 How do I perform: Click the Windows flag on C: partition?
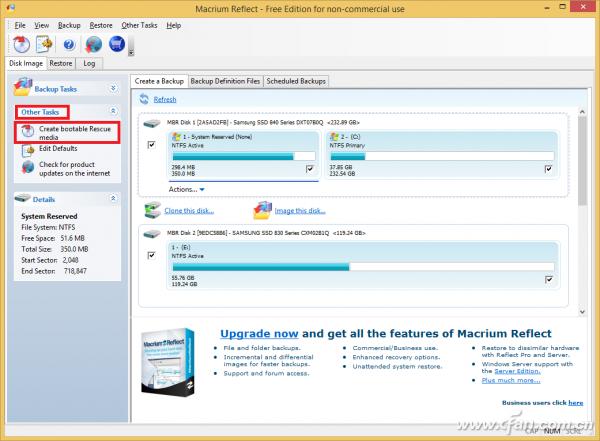(x=334, y=137)
